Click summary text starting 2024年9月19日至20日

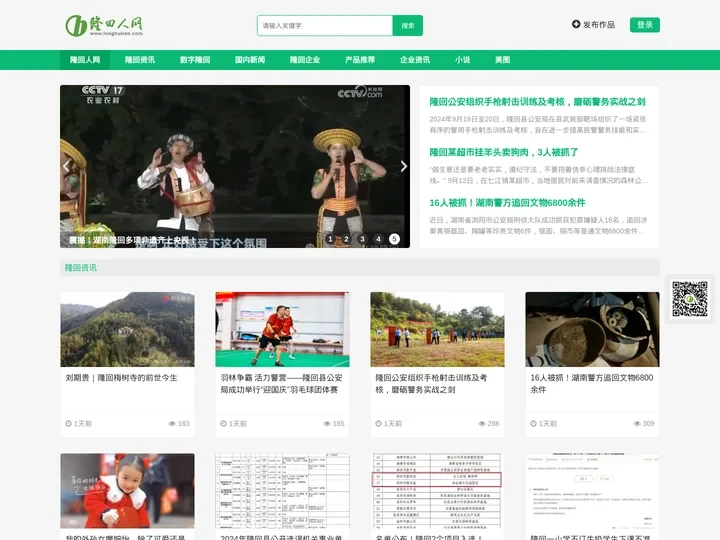tap(538, 124)
